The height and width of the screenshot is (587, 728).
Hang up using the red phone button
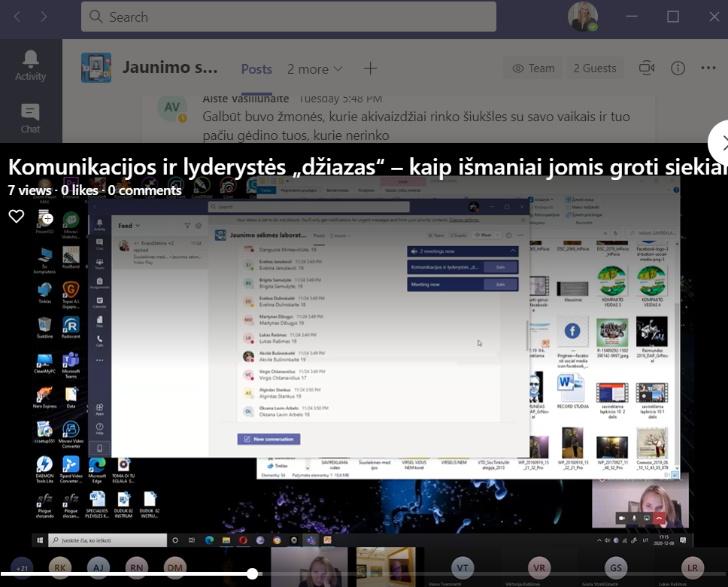point(658,518)
